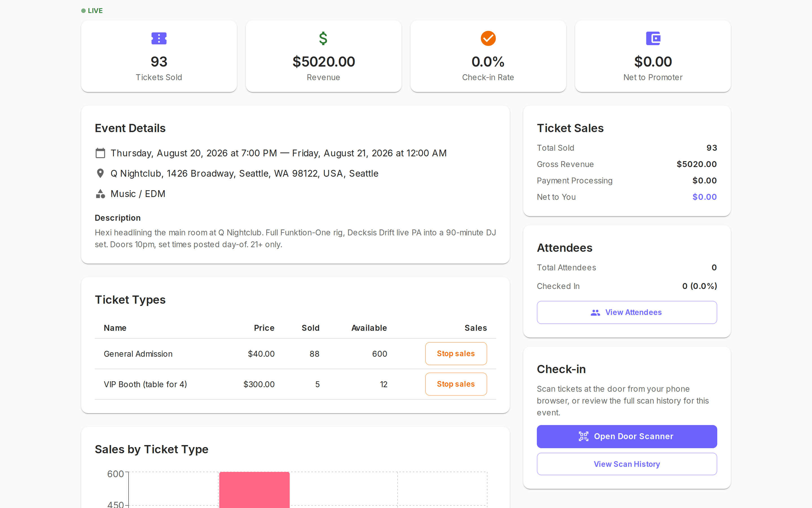Click the $300.00 price cell
The width and height of the screenshot is (812, 508).
click(259, 384)
